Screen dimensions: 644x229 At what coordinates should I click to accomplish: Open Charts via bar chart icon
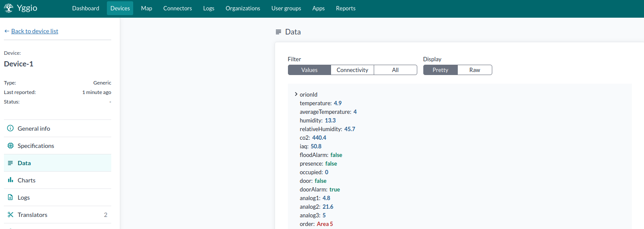pyautogui.click(x=10, y=180)
